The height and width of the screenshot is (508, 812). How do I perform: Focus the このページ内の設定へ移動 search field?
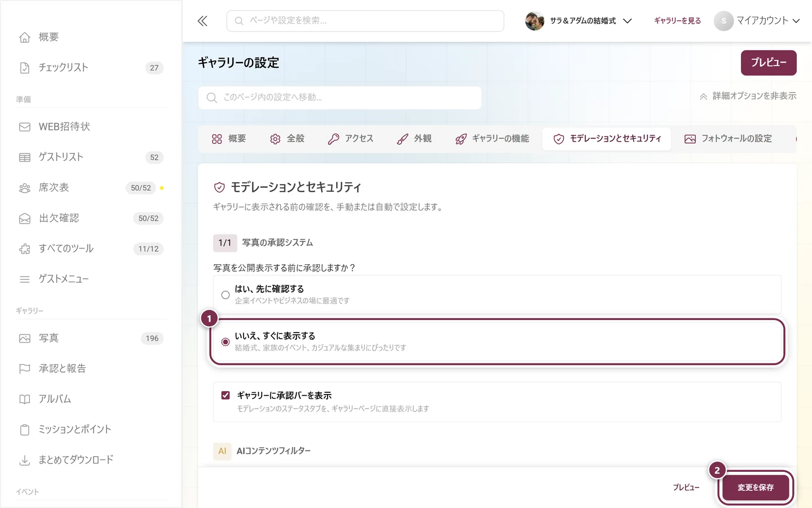pyautogui.click(x=340, y=98)
